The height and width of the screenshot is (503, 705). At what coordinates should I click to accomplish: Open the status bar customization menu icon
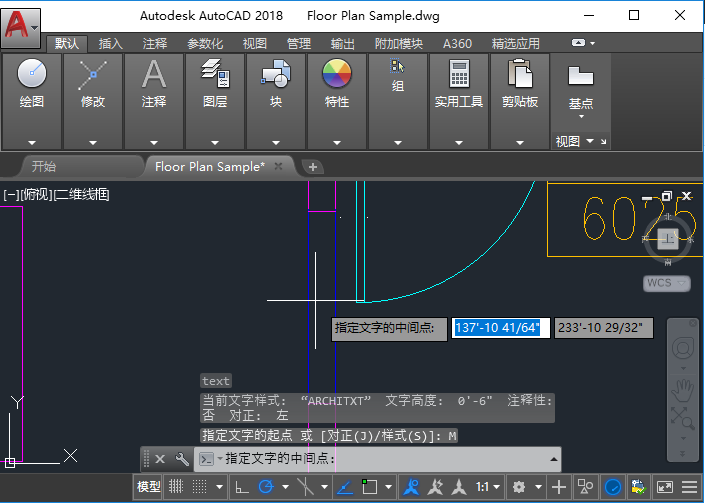690,487
